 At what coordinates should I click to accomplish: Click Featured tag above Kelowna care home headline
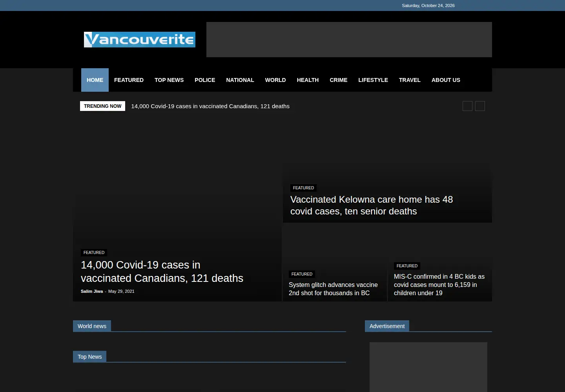coord(303,188)
